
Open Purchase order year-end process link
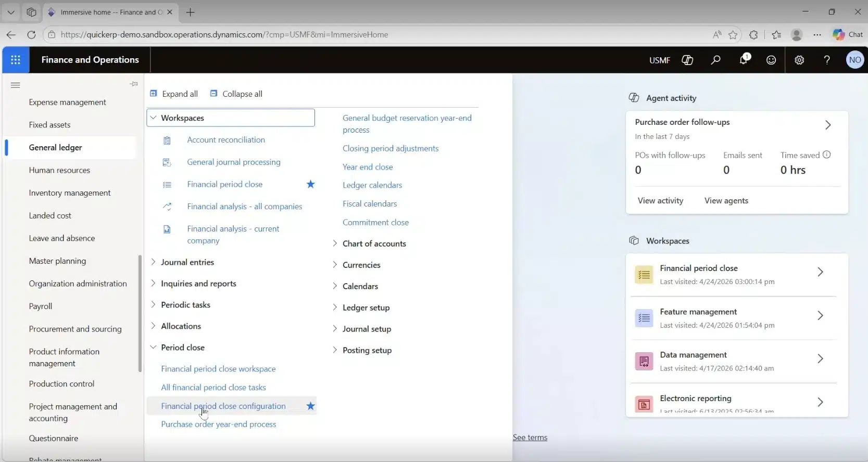pyautogui.click(x=219, y=425)
